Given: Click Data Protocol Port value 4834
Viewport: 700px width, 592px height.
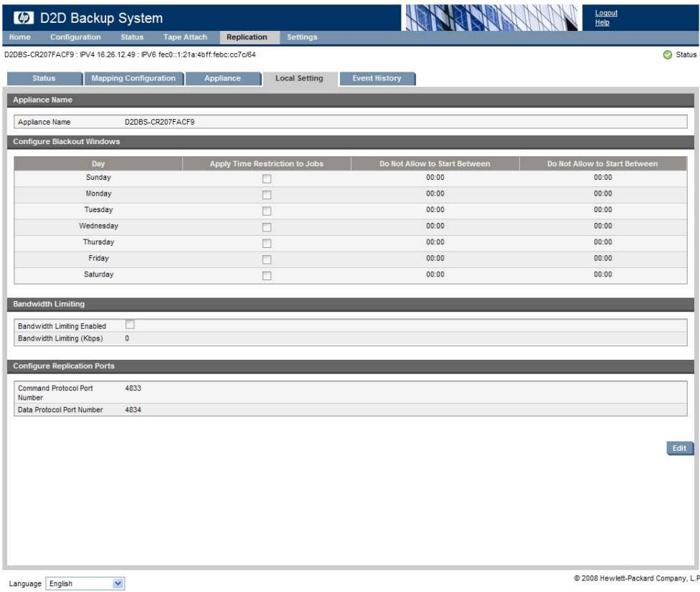Looking at the screenshot, I should (x=133, y=409).
